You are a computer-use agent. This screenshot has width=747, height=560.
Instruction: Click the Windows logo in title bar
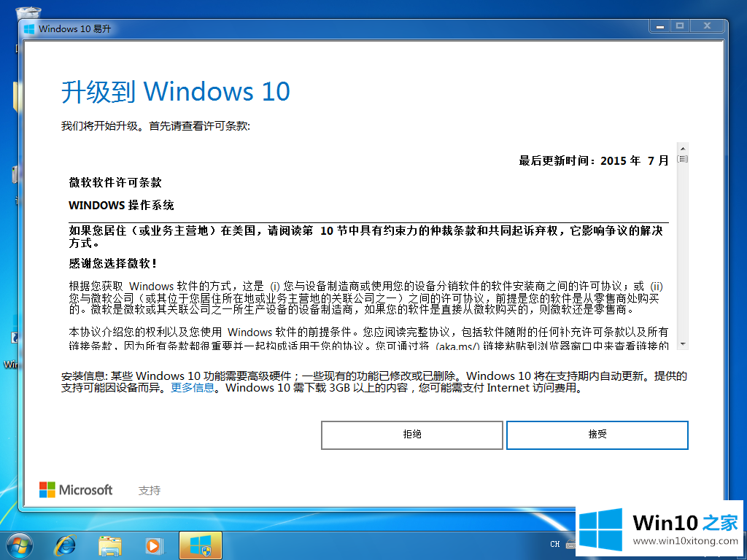tap(29, 29)
